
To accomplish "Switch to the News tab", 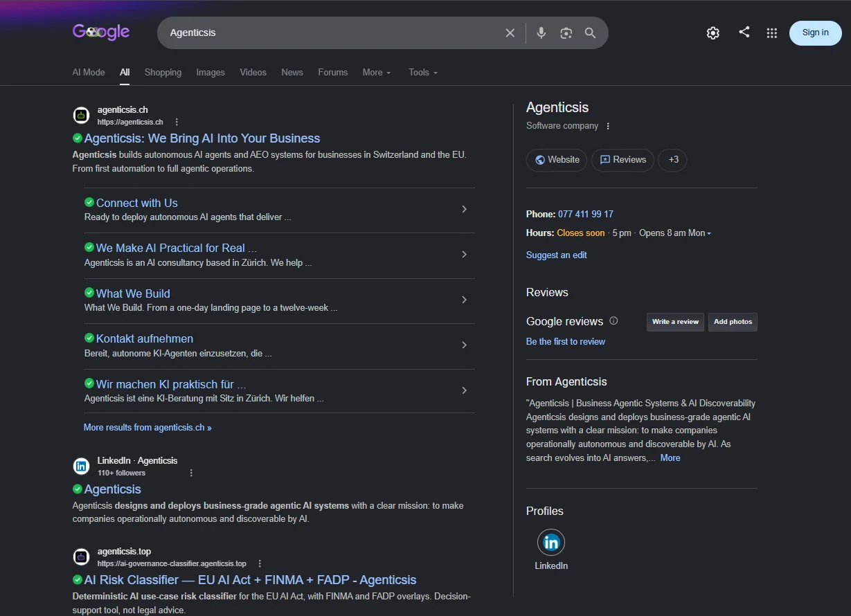I will [x=292, y=72].
